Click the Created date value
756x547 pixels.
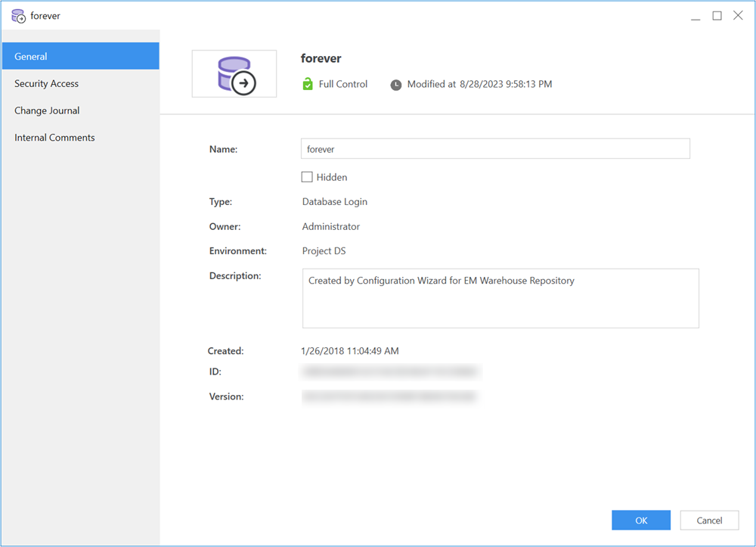(350, 351)
